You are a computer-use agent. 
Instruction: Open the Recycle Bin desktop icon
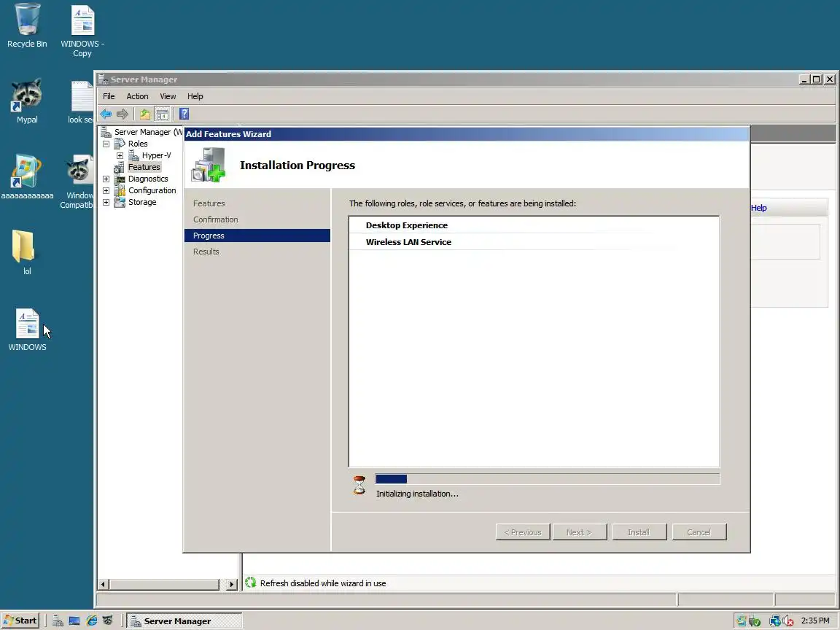click(27, 26)
